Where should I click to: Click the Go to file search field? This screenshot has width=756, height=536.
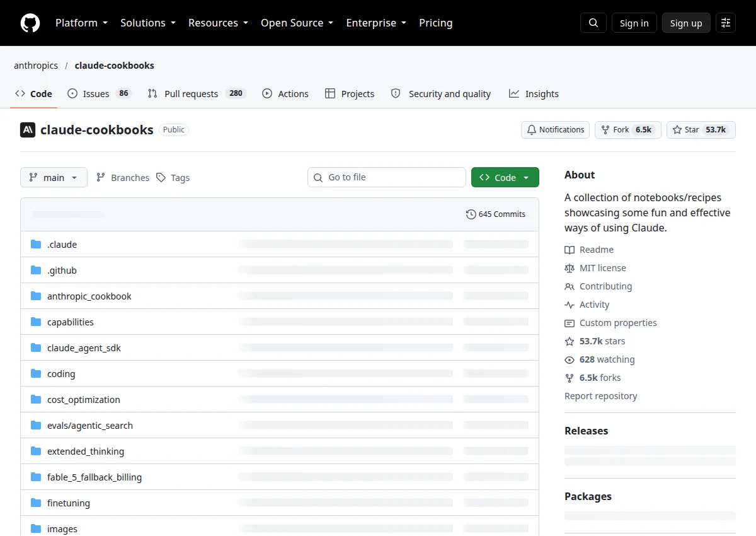click(387, 177)
